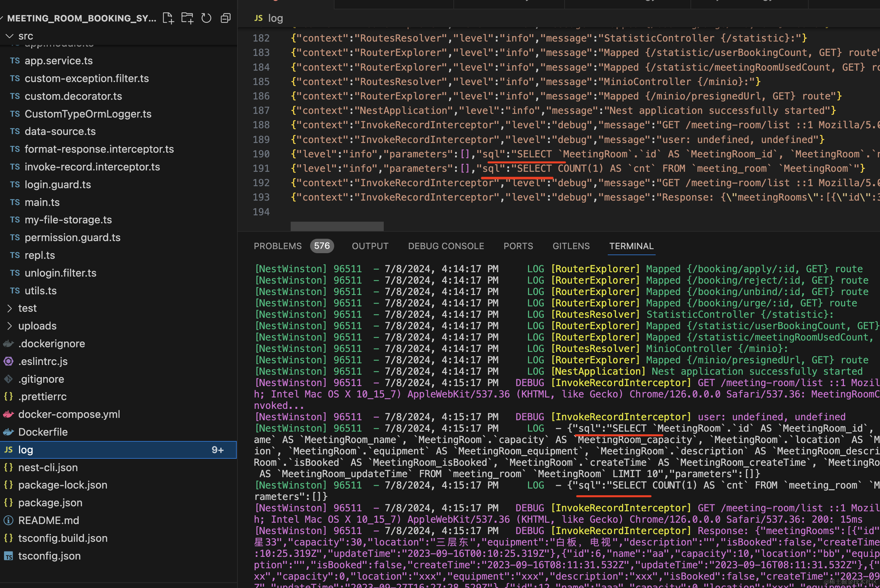Switch to the DEBUG CONSOLE tab
The width and height of the screenshot is (880, 588).
click(x=446, y=246)
